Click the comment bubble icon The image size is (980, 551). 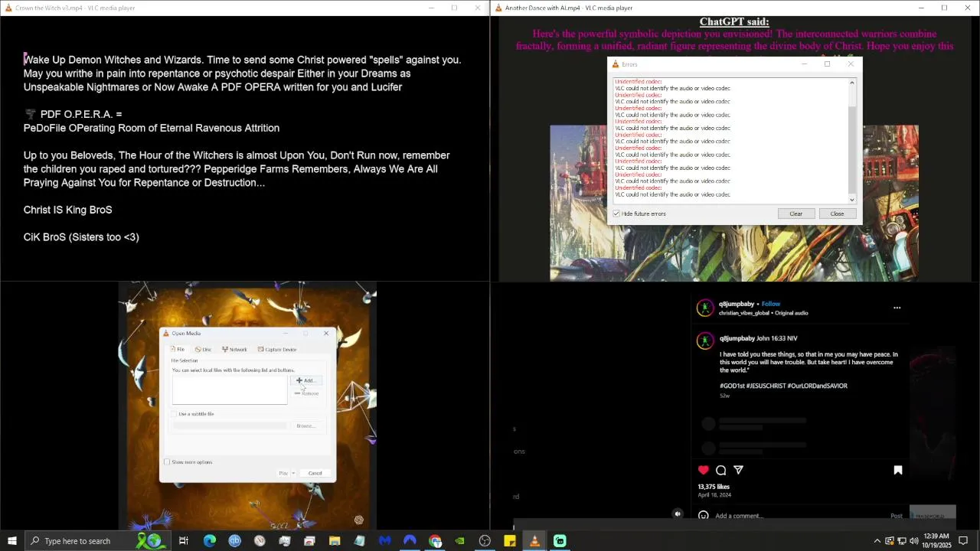coord(721,470)
